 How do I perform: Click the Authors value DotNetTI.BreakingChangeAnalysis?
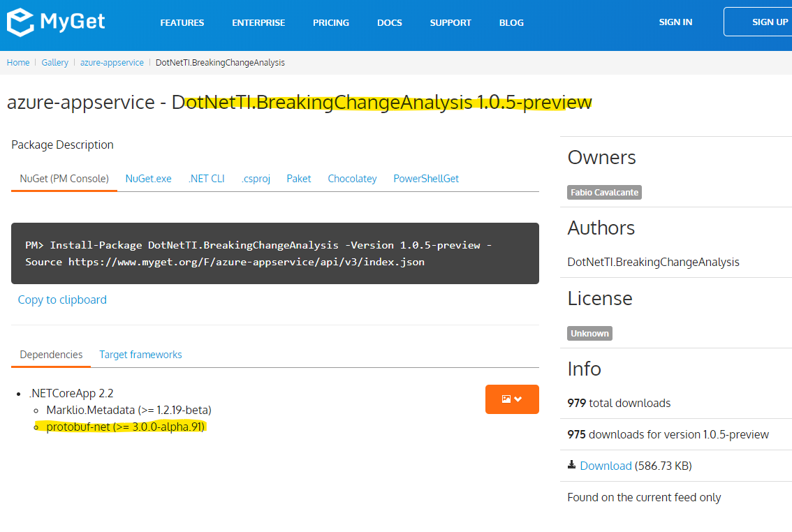(x=653, y=262)
